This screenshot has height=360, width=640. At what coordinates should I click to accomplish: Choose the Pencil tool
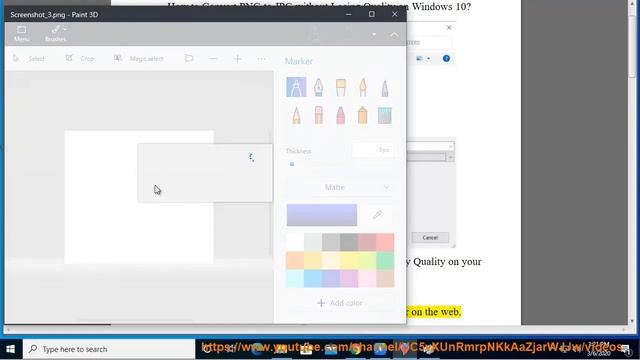click(296, 115)
